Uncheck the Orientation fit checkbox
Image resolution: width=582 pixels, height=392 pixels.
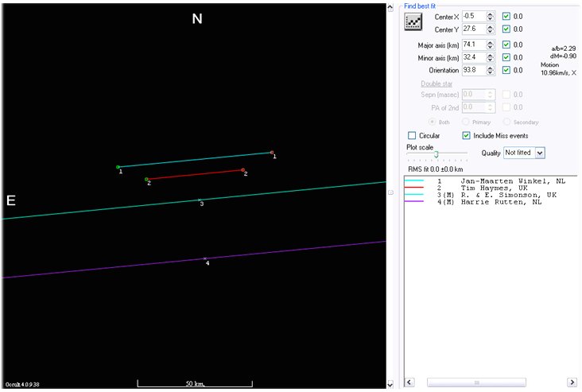tap(506, 70)
